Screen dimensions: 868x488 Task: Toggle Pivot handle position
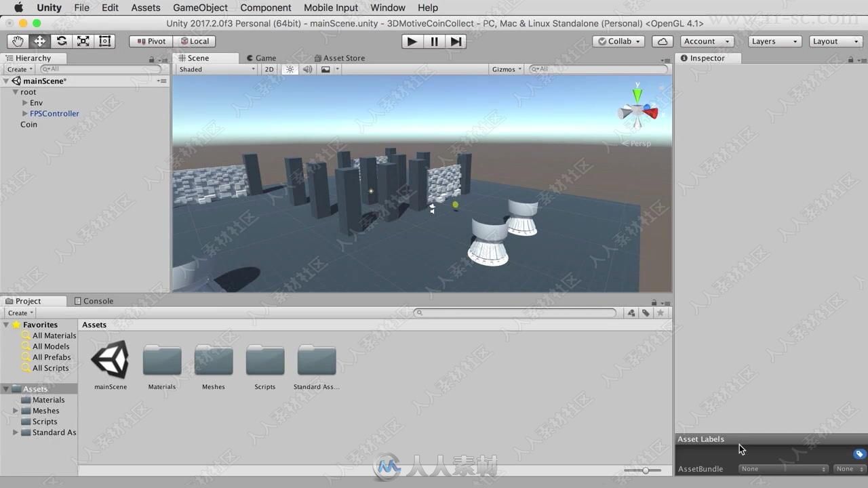coord(151,41)
